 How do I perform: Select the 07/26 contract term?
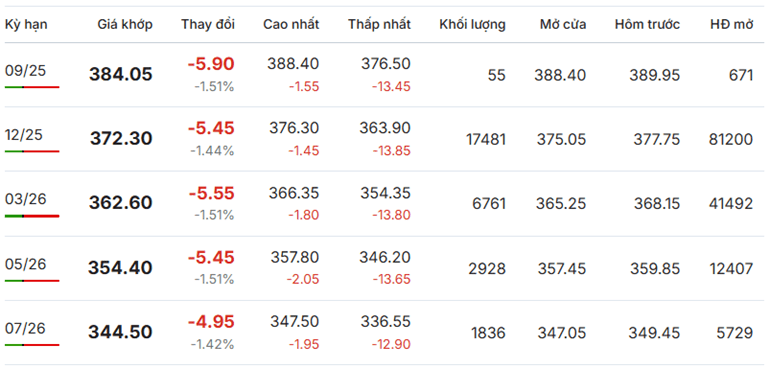coord(26,328)
